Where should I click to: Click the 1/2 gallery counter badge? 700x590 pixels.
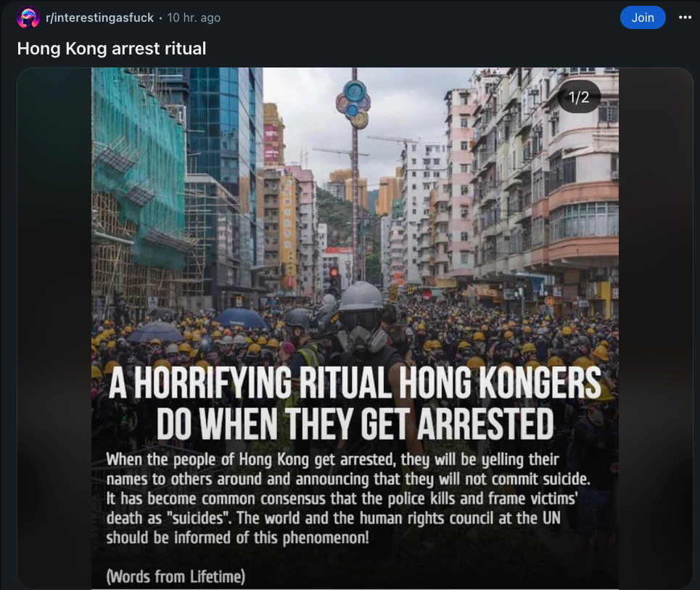point(579,97)
